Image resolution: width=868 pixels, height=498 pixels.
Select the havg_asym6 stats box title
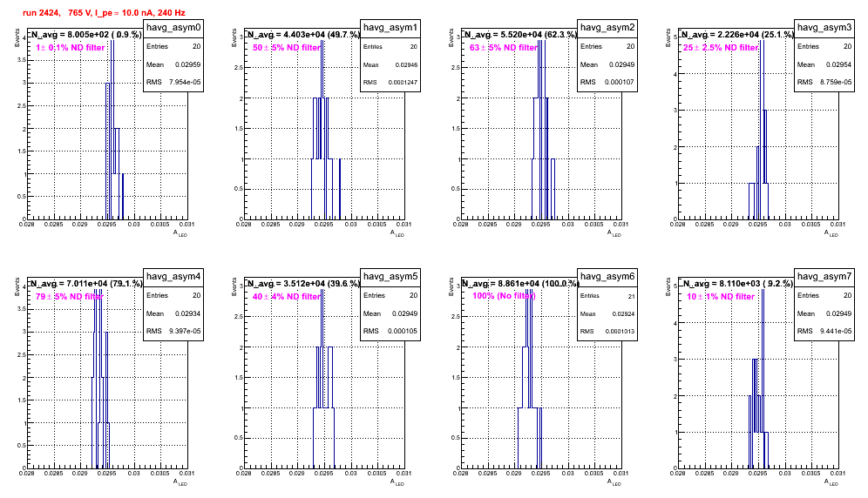[607, 277]
